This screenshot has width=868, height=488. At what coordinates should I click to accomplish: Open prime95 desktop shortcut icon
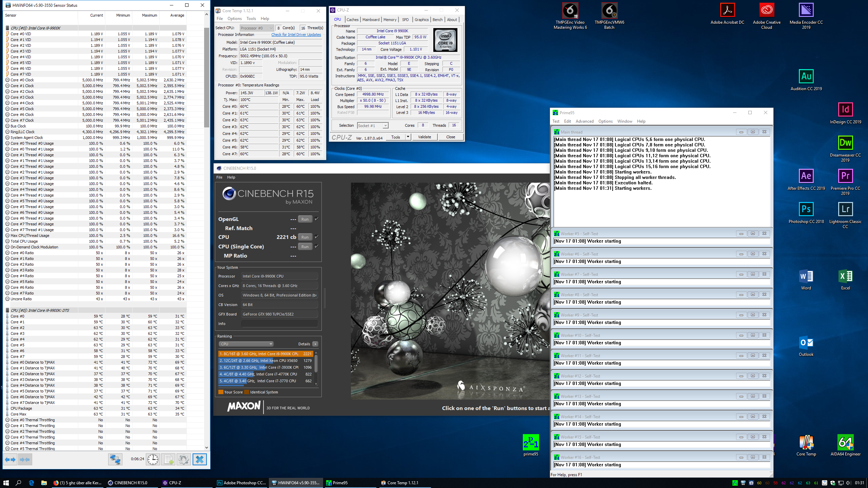531,443
